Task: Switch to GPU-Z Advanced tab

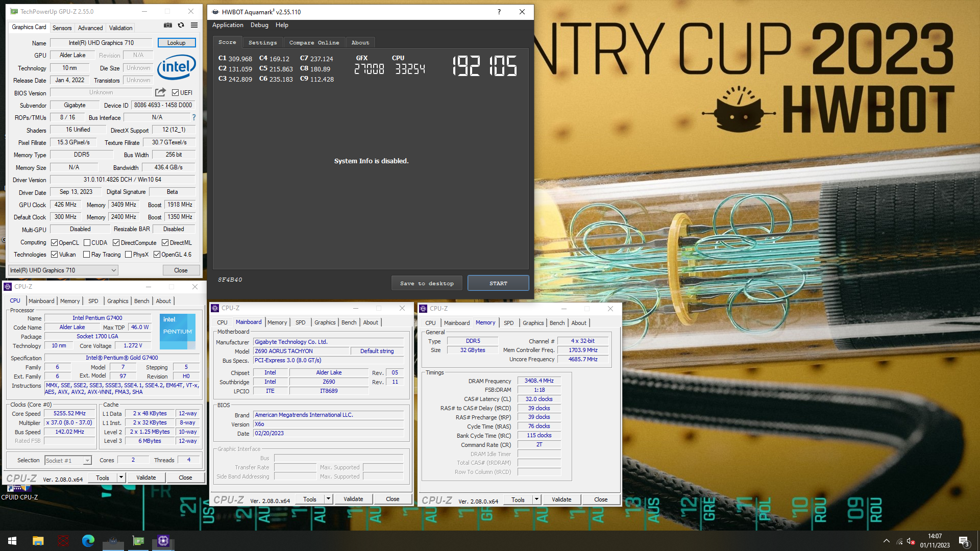Action: [x=90, y=28]
